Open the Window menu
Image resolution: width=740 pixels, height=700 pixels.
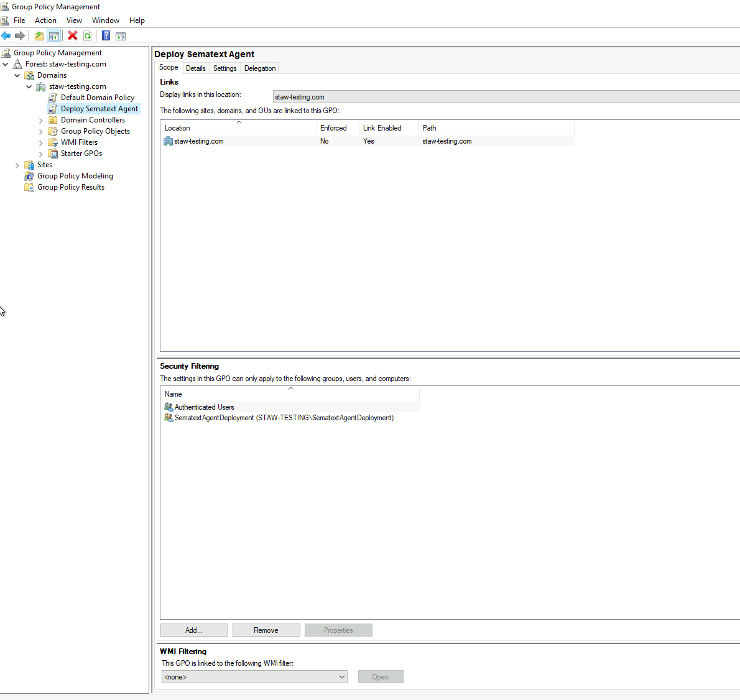106,21
